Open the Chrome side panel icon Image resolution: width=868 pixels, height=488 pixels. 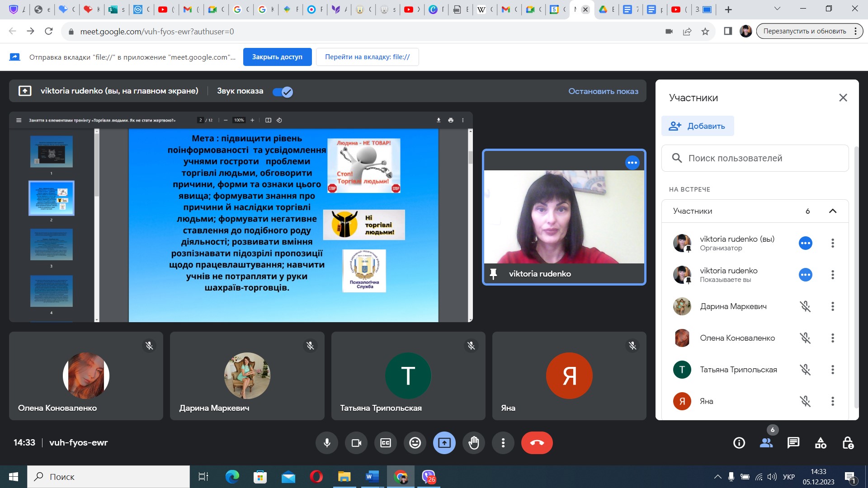pos(728,31)
